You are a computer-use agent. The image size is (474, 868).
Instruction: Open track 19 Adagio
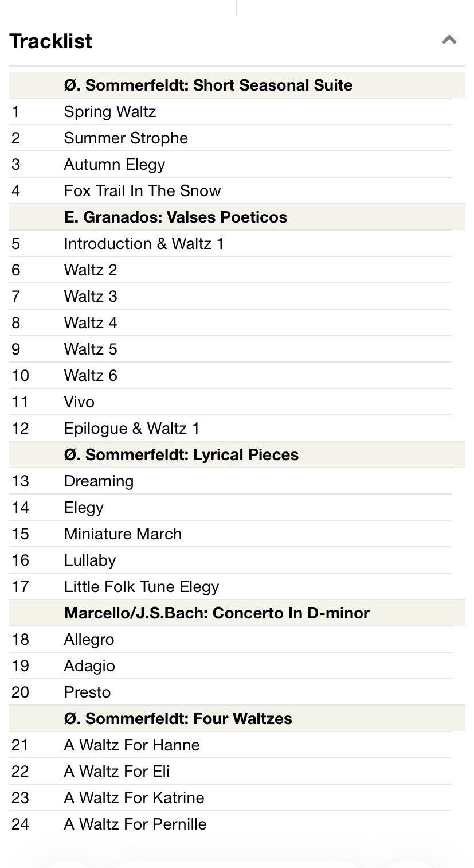point(230,665)
